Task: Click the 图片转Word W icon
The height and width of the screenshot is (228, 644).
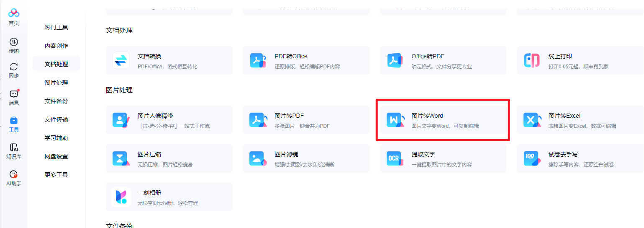Action: tap(395, 120)
